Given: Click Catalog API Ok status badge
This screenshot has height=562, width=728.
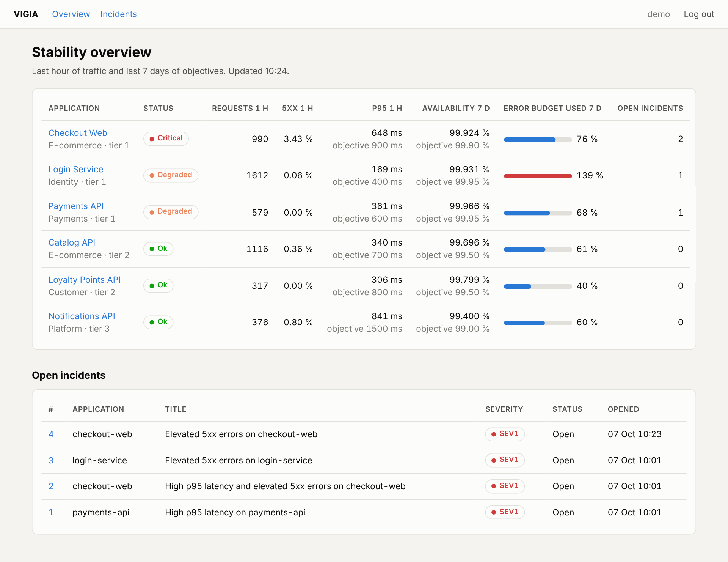Looking at the screenshot, I should coord(158,249).
